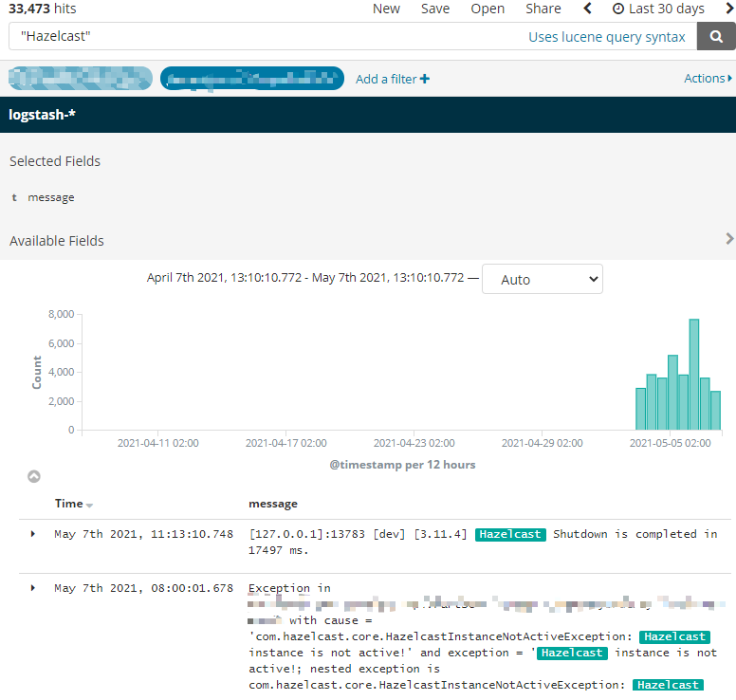Click the 2021-04-17 02:00 axis label
The height and width of the screenshot is (700, 736).
[x=285, y=443]
